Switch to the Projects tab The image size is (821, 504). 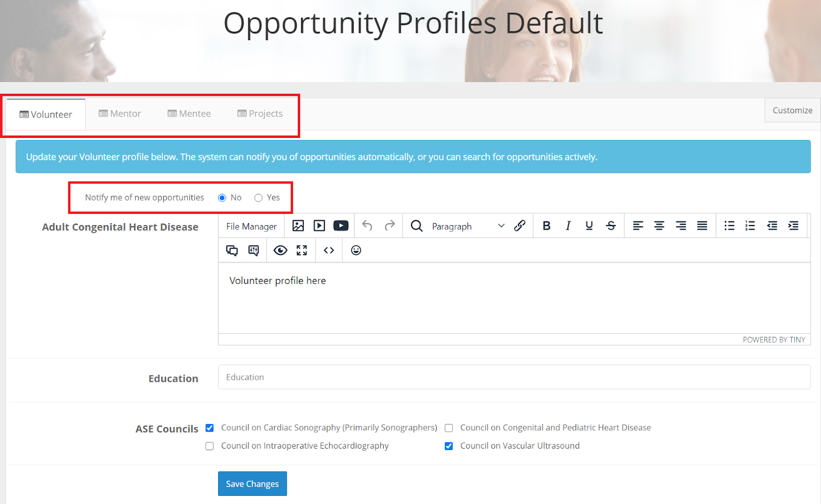[260, 114]
